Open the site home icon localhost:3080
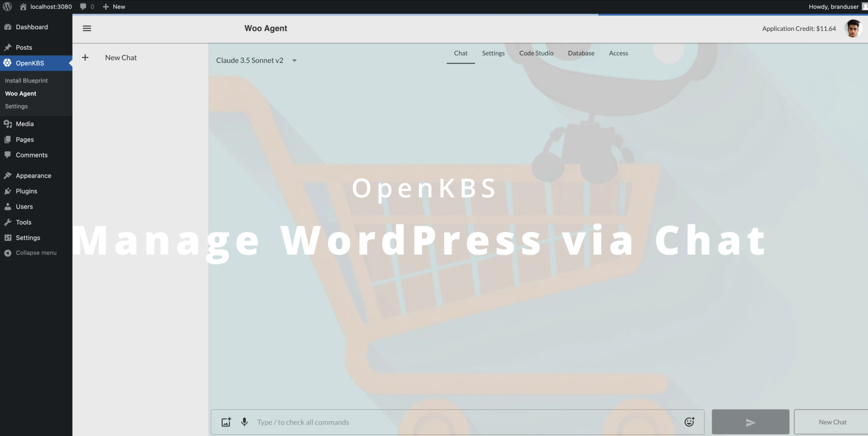Image resolution: width=868 pixels, height=436 pixels. coord(23,6)
